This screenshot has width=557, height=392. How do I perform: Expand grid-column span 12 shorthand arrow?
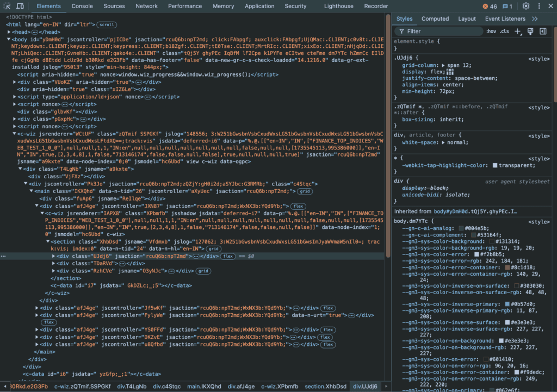pyautogui.click(x=443, y=65)
